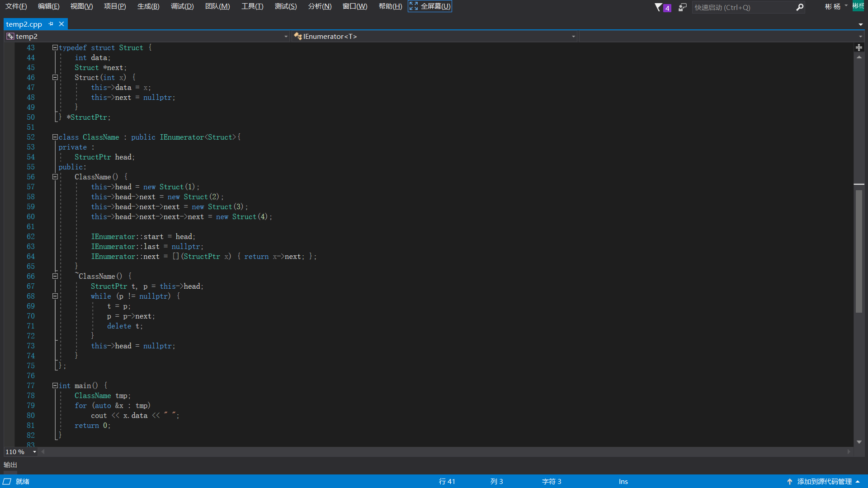Click the vertical scrollbar down arrow

[859, 442]
